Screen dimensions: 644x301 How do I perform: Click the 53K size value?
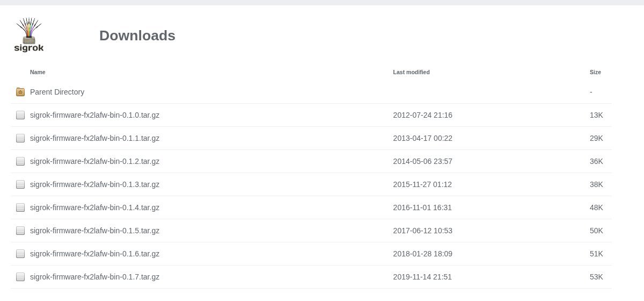coord(596,277)
